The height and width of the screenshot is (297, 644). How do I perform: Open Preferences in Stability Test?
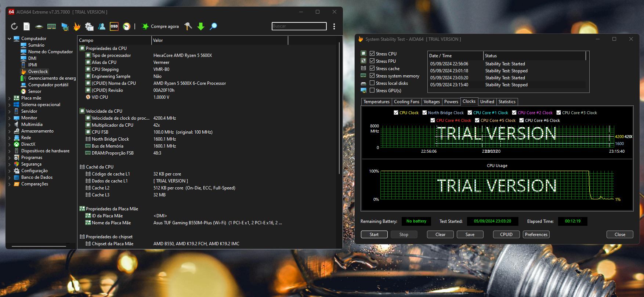tap(536, 235)
